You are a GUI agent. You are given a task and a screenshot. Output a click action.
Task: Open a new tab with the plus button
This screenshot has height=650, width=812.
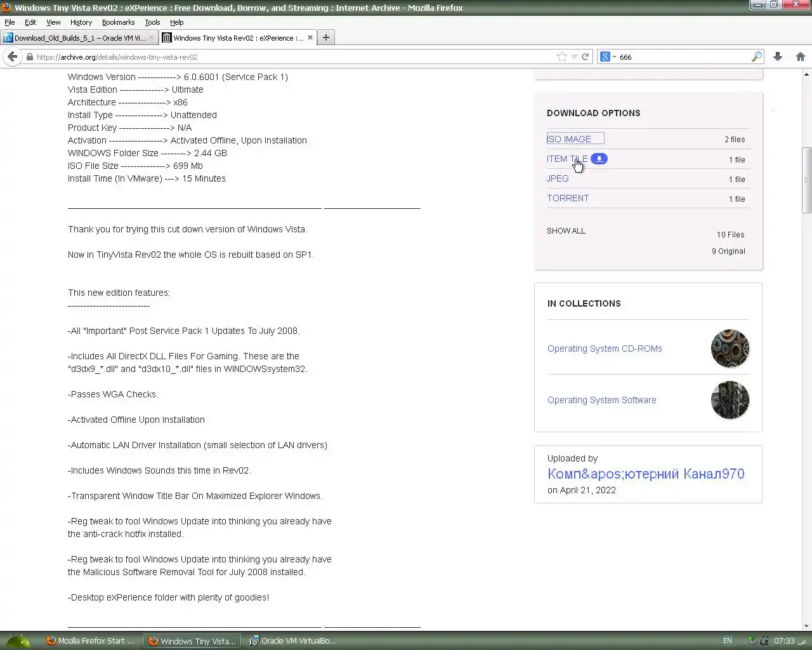click(x=326, y=37)
